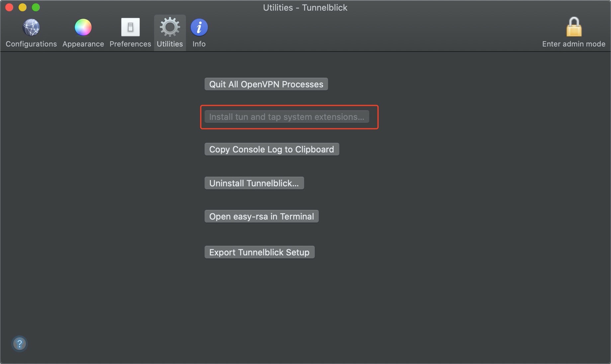Image resolution: width=611 pixels, height=364 pixels.
Task: Click Export Tunnelblick Setup
Action: [259, 252]
